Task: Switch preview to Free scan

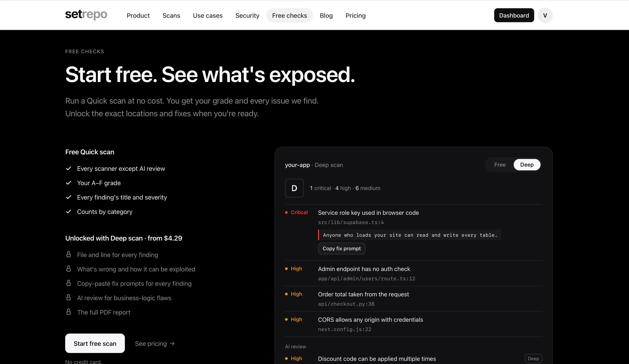Action: coord(500,165)
